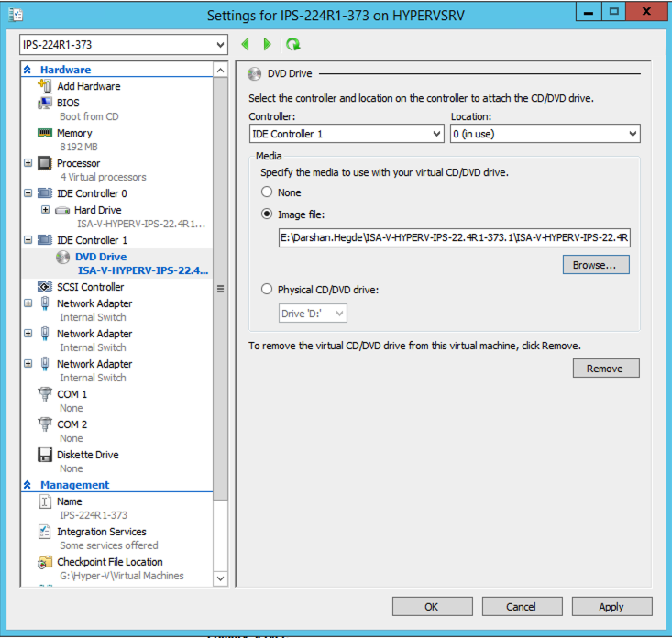Click the settings window title bar icon
The width and height of the screenshot is (672, 638).
point(16,15)
